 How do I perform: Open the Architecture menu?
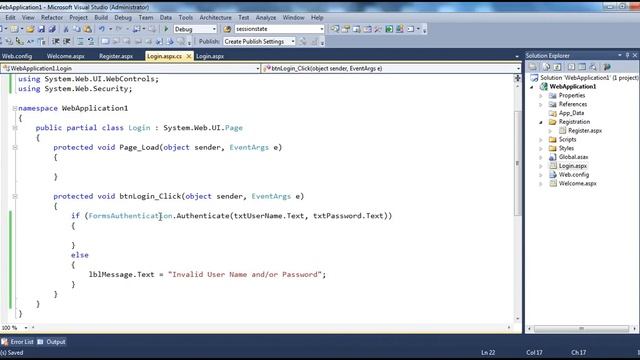coord(216,18)
